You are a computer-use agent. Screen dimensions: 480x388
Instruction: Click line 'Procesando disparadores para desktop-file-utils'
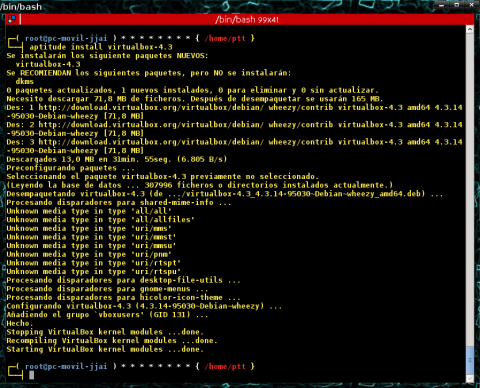pyautogui.click(x=123, y=280)
